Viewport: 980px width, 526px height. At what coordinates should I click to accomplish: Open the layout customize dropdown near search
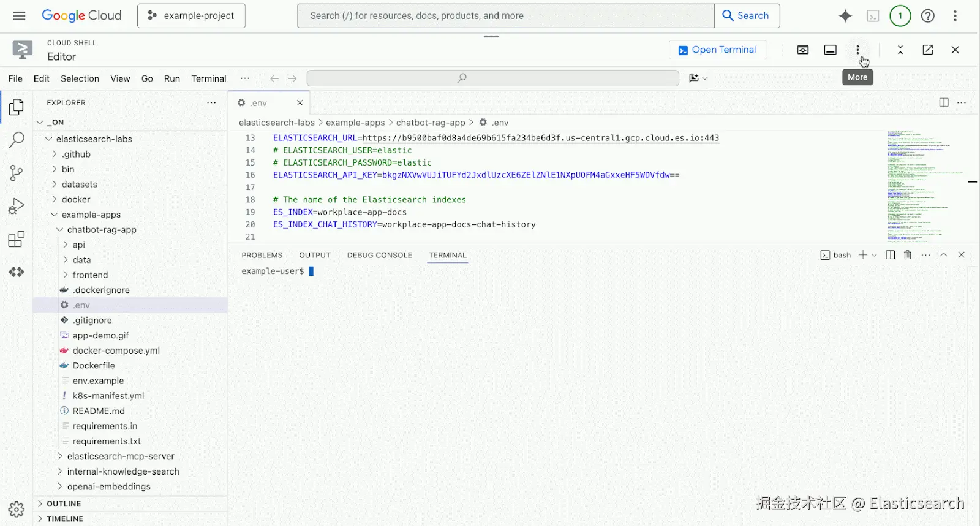(x=698, y=78)
